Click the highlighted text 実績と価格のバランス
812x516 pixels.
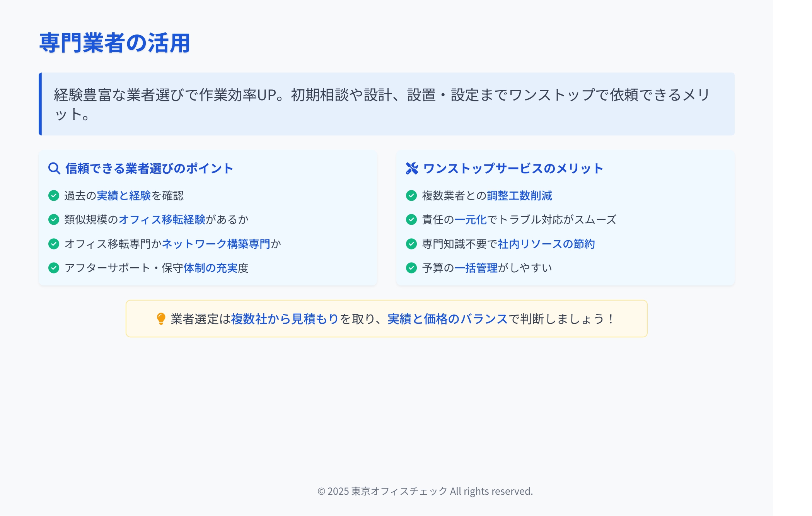pos(447,319)
